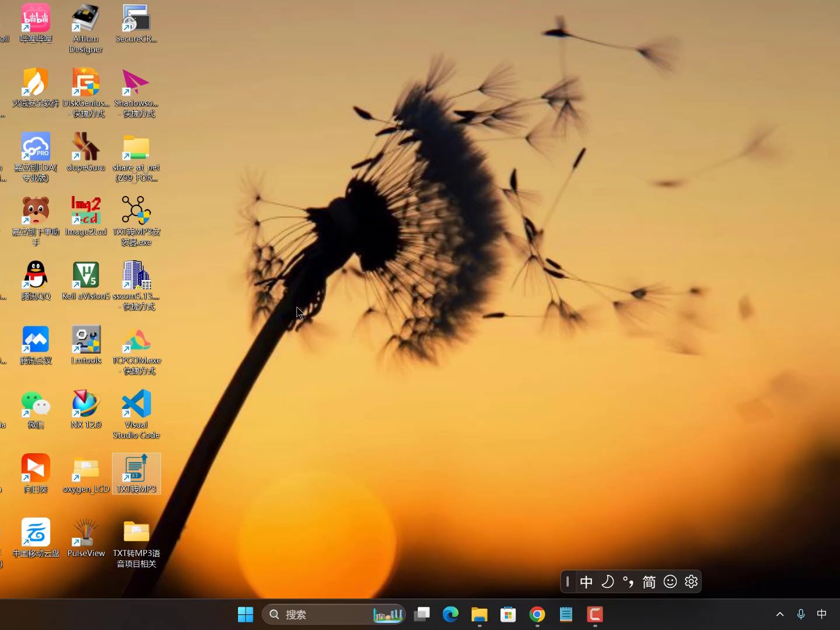Switch to the red C app on taskbar
The image size is (840, 630).
pyautogui.click(x=595, y=614)
